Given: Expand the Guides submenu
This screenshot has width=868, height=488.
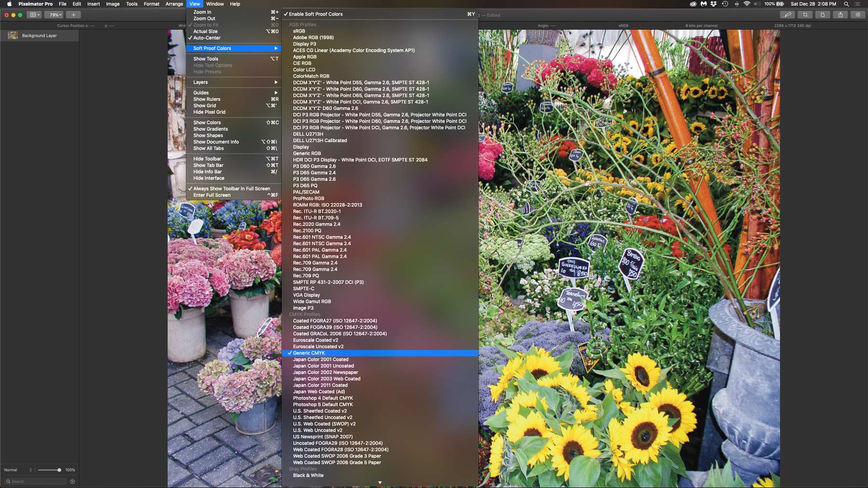Looking at the screenshot, I should tap(233, 92).
